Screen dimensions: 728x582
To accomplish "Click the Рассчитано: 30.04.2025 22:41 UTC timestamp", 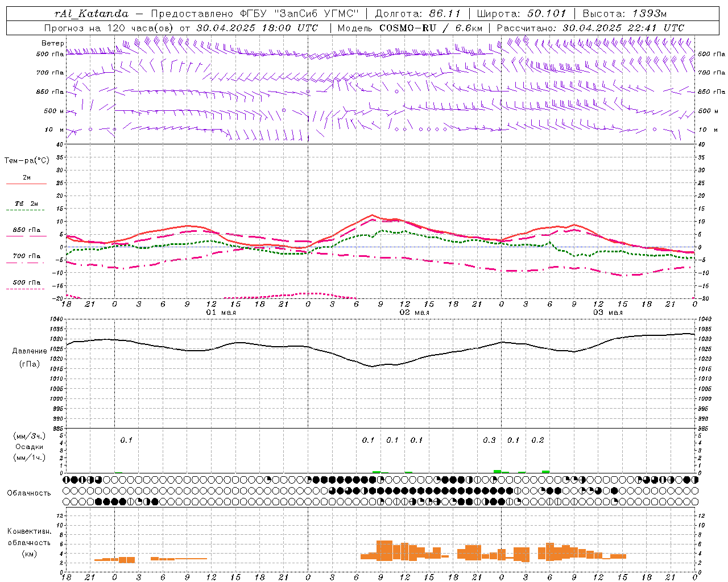I will [x=591, y=28].
